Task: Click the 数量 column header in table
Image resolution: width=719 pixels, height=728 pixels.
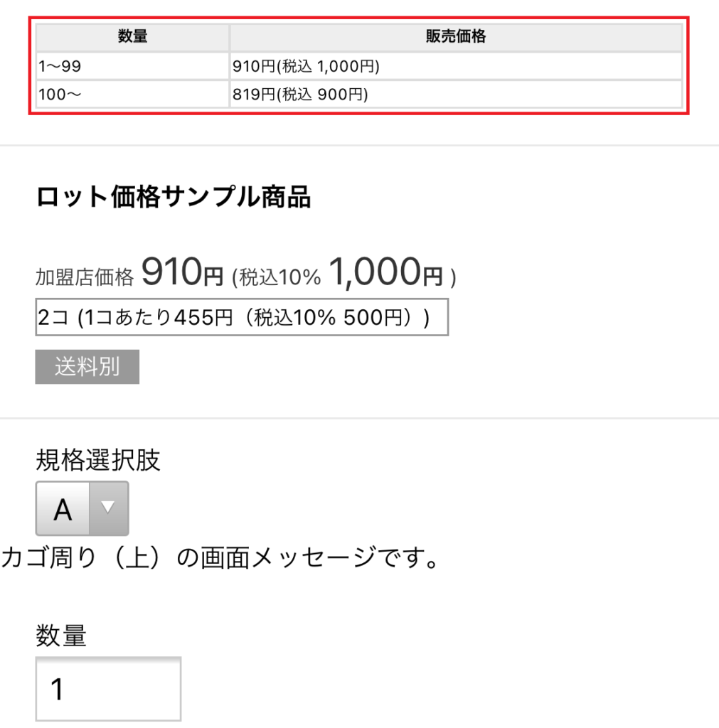Action: 132,37
